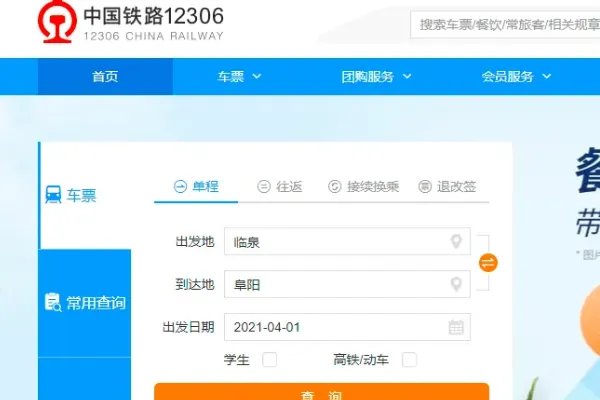Select 常用查询 sidebar tab
The height and width of the screenshot is (400, 600).
(85, 303)
